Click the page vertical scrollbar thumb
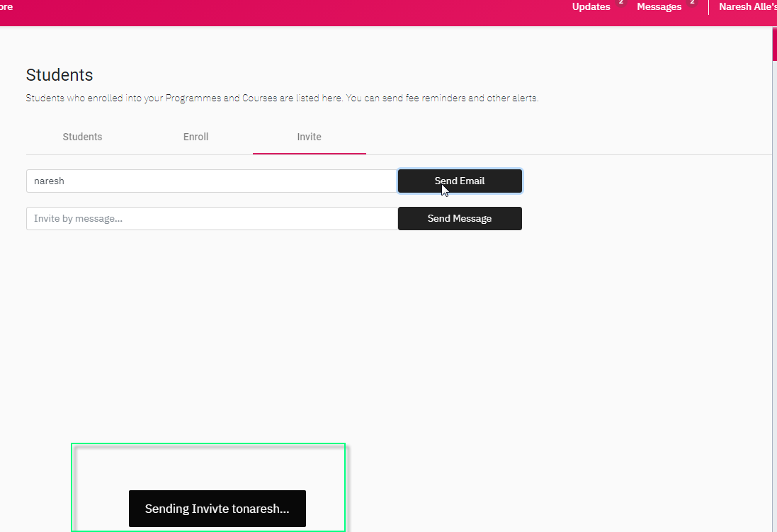This screenshot has width=777, height=532. [775, 44]
